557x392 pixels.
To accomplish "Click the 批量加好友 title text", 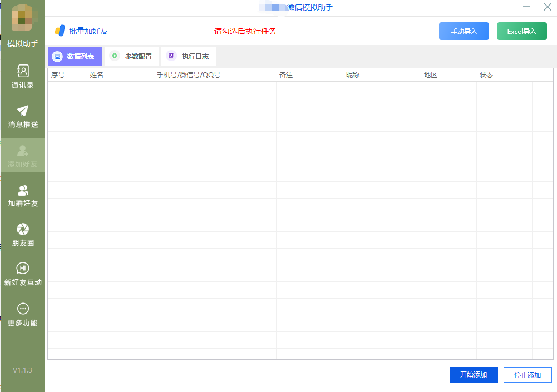I will pyautogui.click(x=88, y=31).
